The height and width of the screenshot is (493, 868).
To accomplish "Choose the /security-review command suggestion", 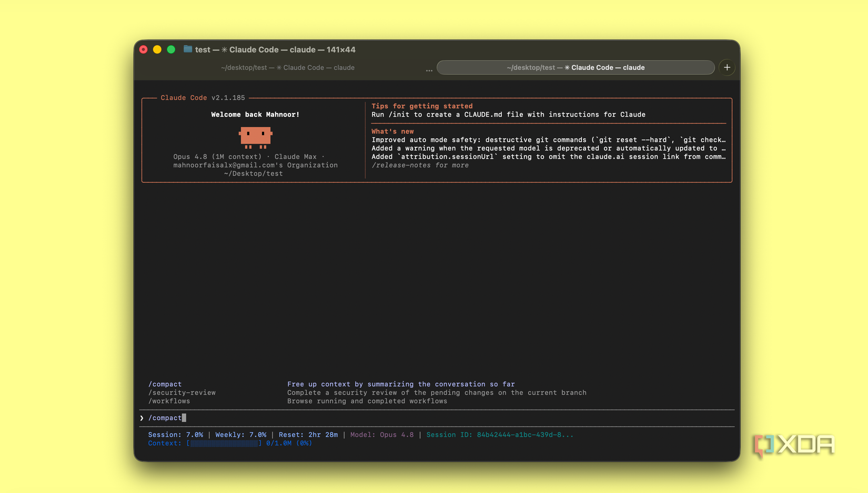I will pyautogui.click(x=182, y=393).
